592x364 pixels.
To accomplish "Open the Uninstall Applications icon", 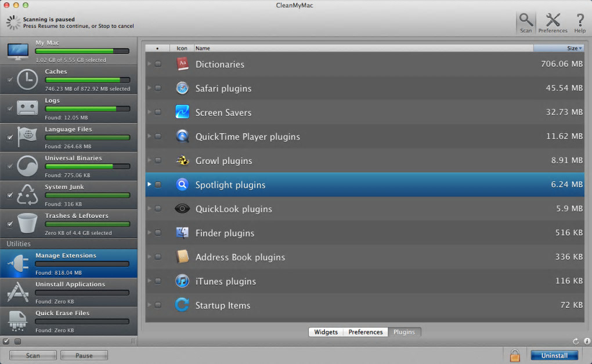I will (18, 292).
